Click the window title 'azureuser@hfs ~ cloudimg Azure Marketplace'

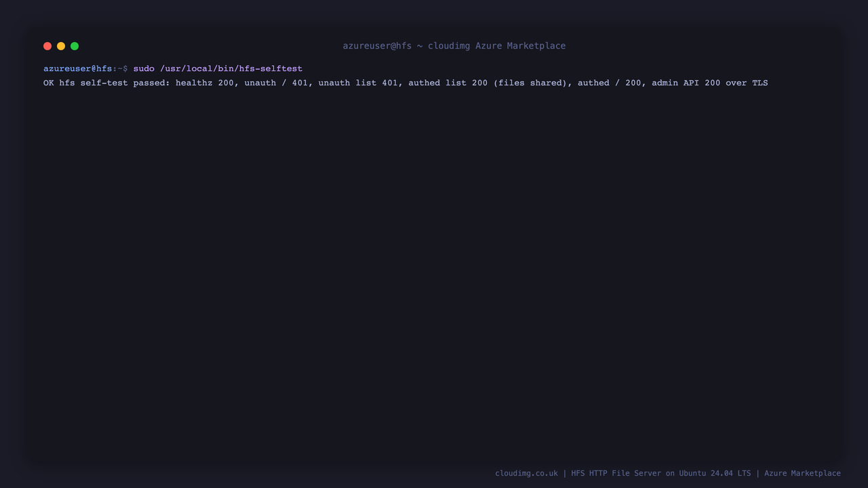(454, 46)
